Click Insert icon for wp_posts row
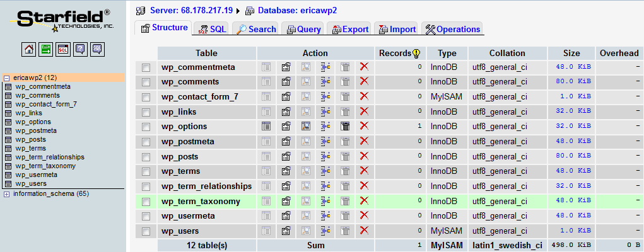The width and height of the screenshot is (644, 252). point(325,156)
